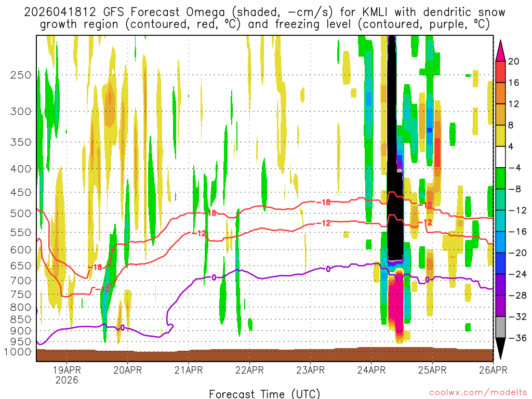The height and width of the screenshot is (399, 532).
Task: Click the colorbar value label 4
Action: coord(511,147)
